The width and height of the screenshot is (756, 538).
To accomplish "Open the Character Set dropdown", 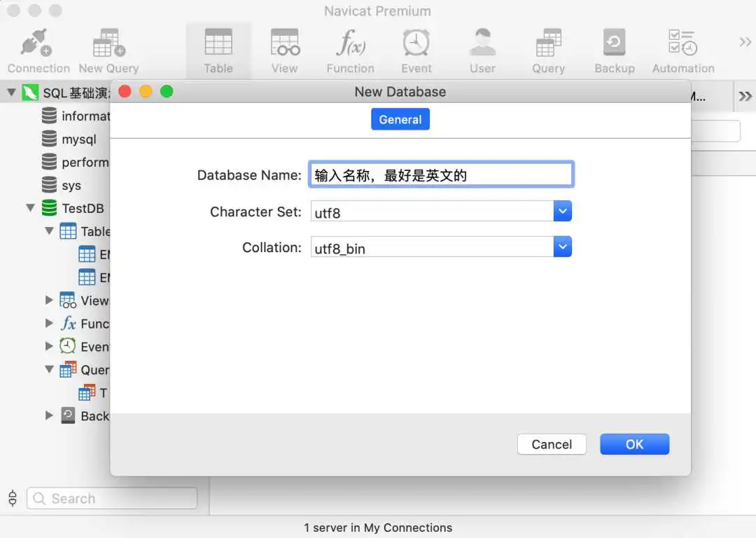I will point(563,212).
